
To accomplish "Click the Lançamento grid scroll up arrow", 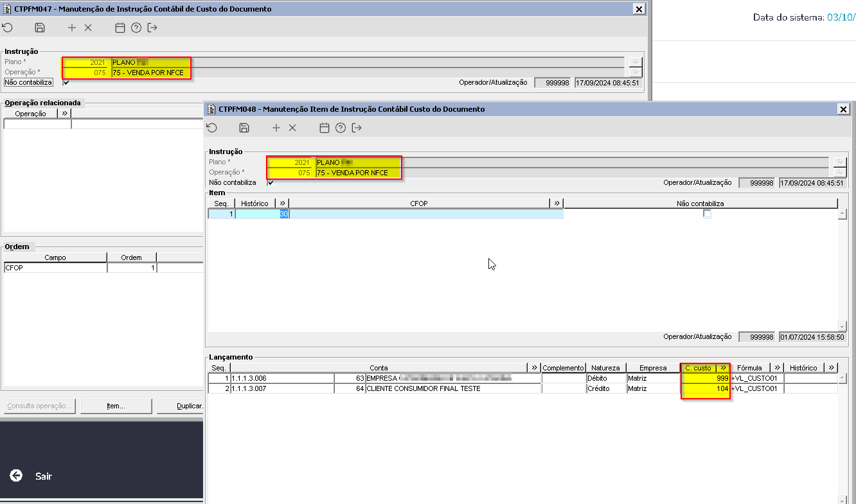I will click(x=842, y=378).
